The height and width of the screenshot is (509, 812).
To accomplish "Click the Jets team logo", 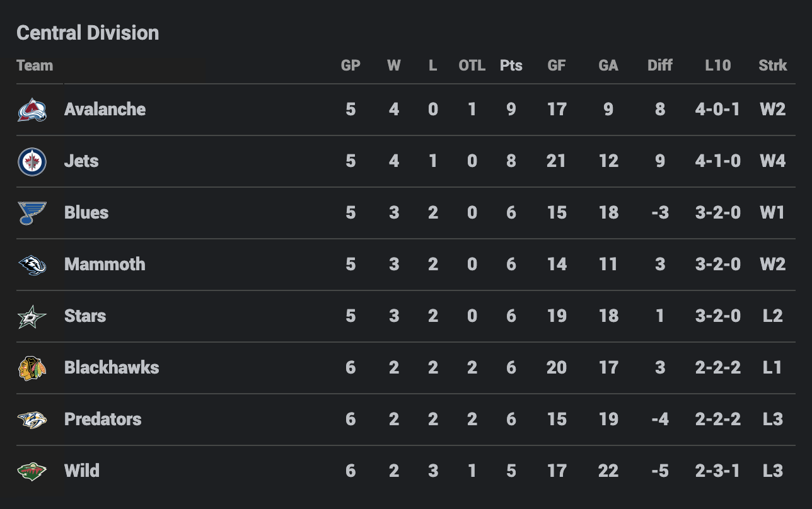I will [x=32, y=161].
